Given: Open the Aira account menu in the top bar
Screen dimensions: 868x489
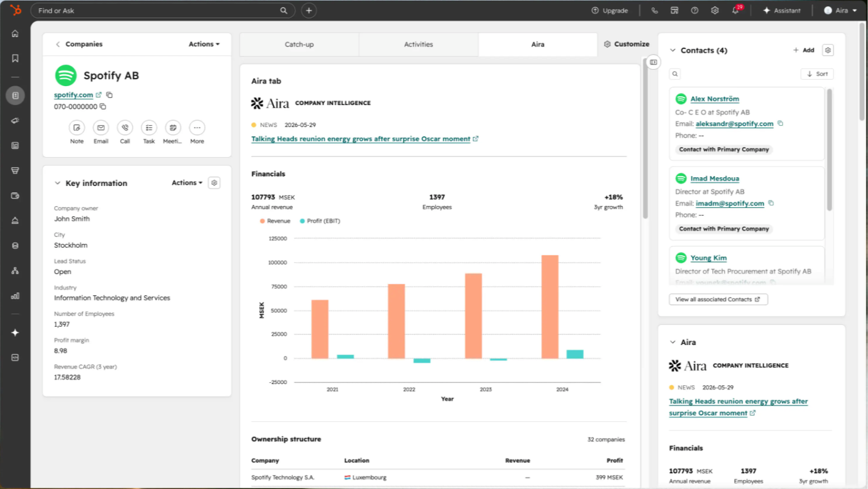Looking at the screenshot, I should [841, 11].
